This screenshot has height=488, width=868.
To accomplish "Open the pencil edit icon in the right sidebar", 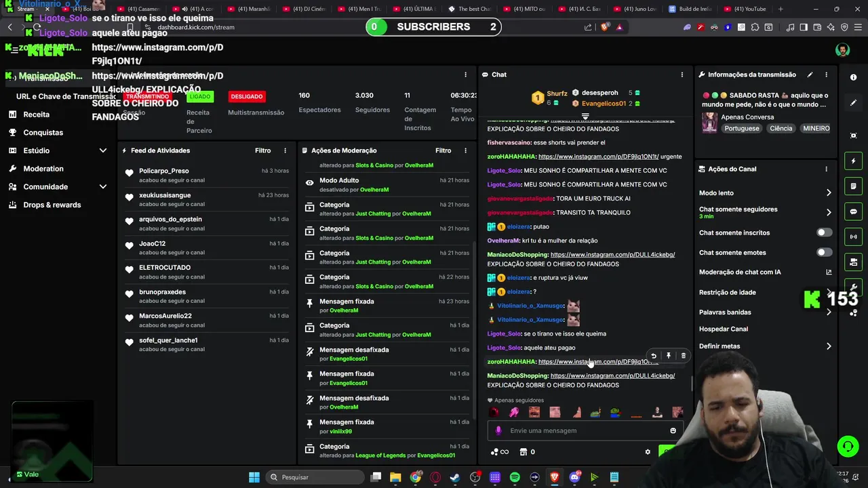I will pyautogui.click(x=853, y=103).
